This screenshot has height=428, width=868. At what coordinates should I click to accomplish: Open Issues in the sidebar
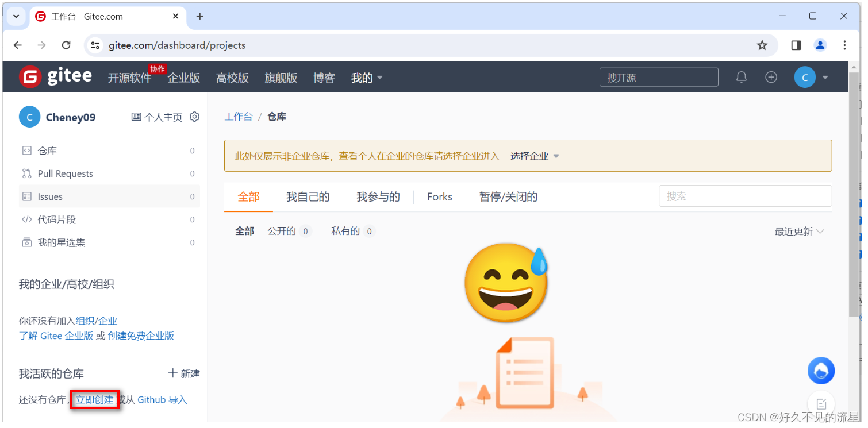click(x=109, y=196)
